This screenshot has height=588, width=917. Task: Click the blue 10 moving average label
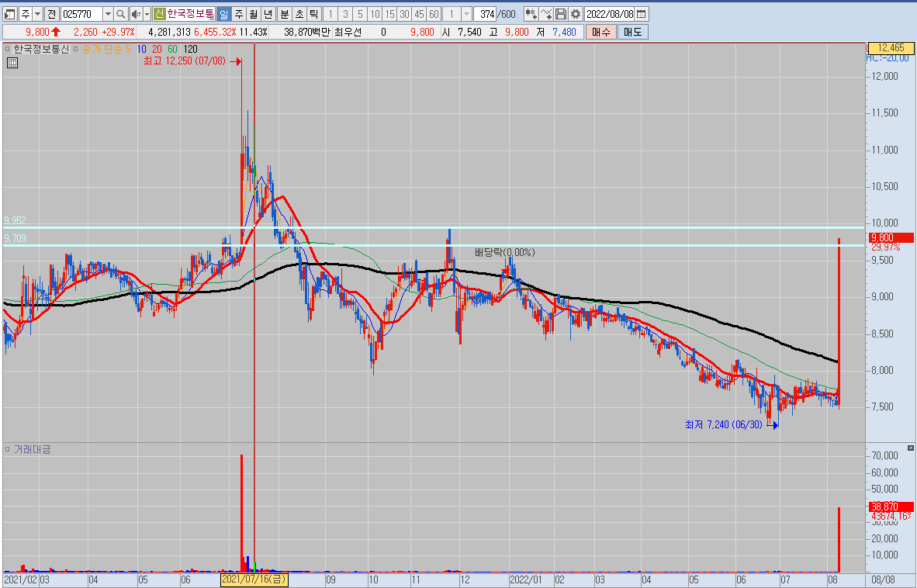[x=141, y=49]
